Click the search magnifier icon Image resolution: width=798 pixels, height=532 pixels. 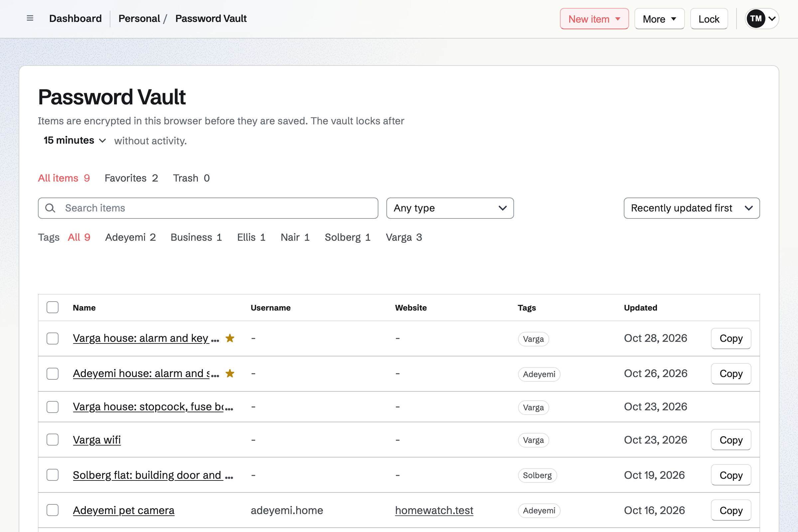50,208
